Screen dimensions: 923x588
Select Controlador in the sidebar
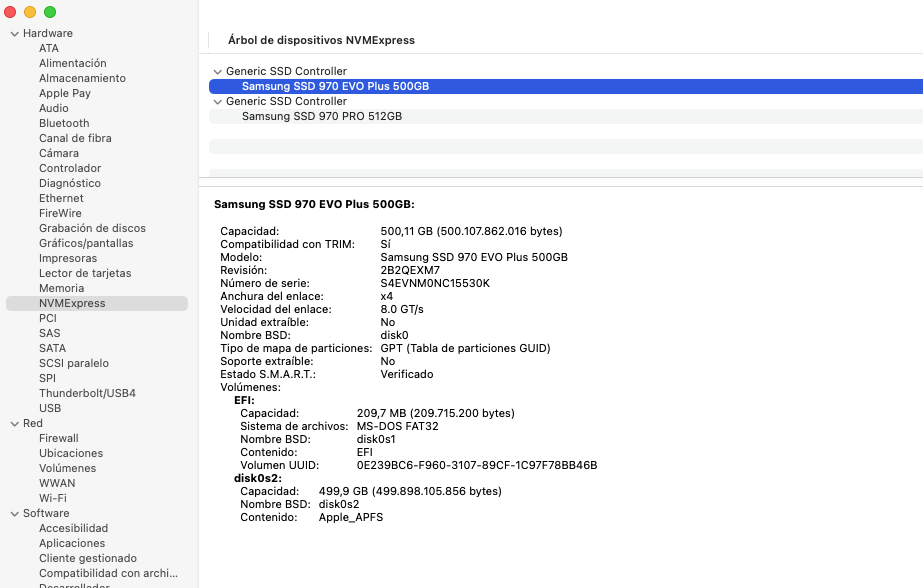69,168
